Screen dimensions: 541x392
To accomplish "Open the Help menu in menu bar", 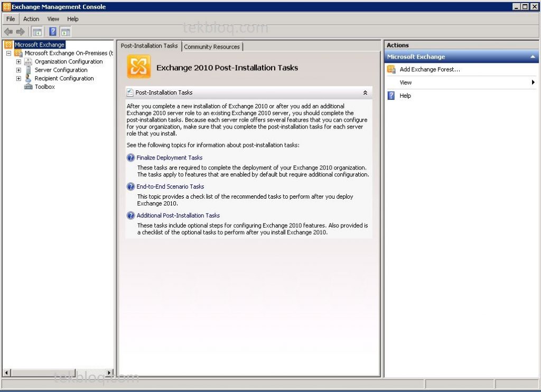I will tap(73, 19).
